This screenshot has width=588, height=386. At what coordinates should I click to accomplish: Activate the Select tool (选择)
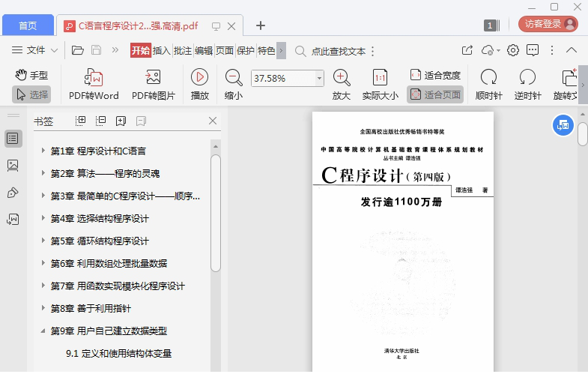31,94
